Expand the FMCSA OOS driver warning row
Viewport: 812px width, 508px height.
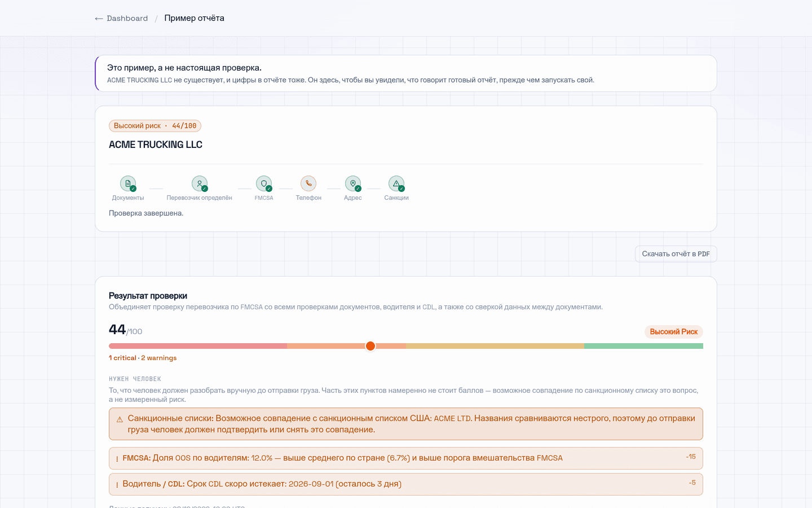[406, 458]
